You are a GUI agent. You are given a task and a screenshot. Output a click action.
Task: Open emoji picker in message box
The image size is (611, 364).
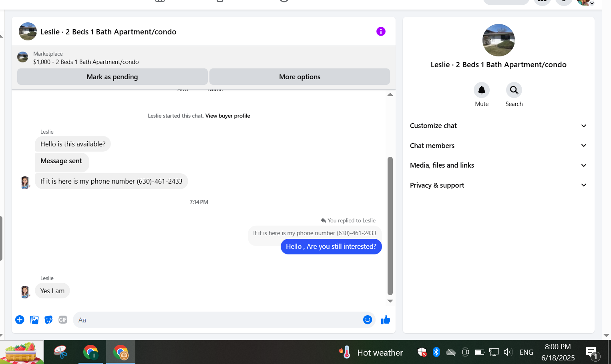click(x=368, y=320)
